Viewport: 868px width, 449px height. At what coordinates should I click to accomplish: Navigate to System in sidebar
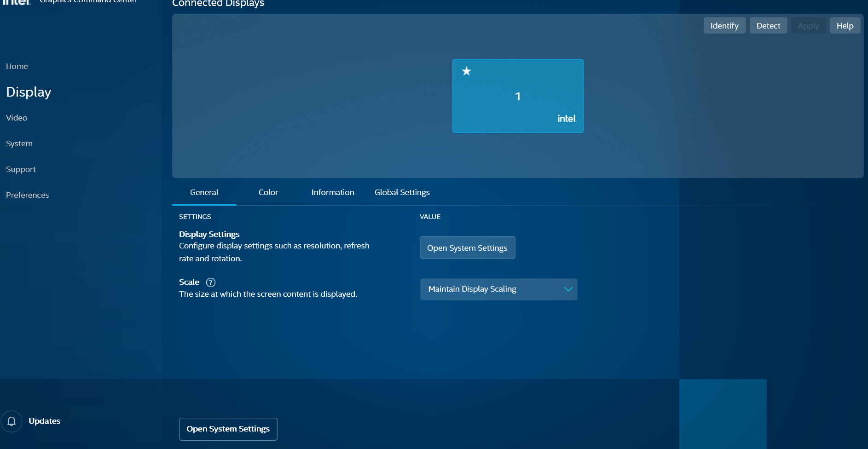click(x=19, y=144)
